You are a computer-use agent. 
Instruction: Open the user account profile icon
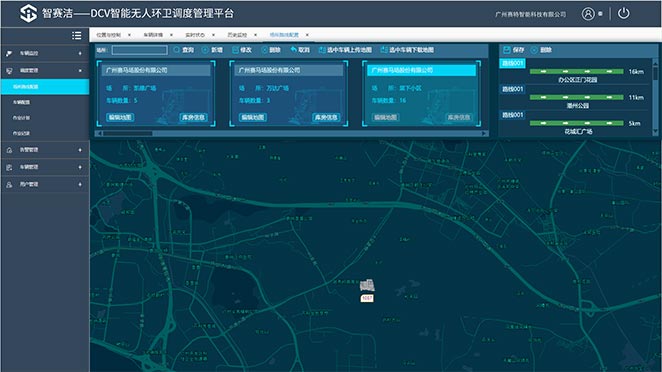click(588, 14)
